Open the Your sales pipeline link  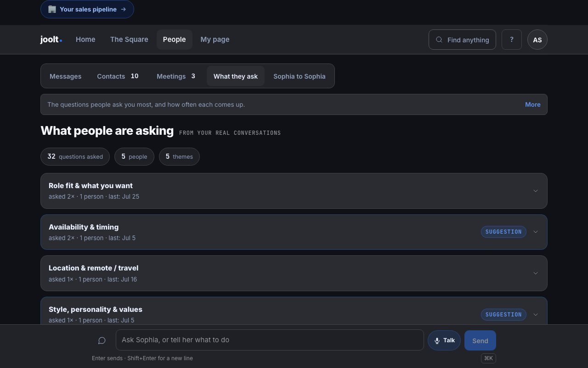tap(87, 9)
